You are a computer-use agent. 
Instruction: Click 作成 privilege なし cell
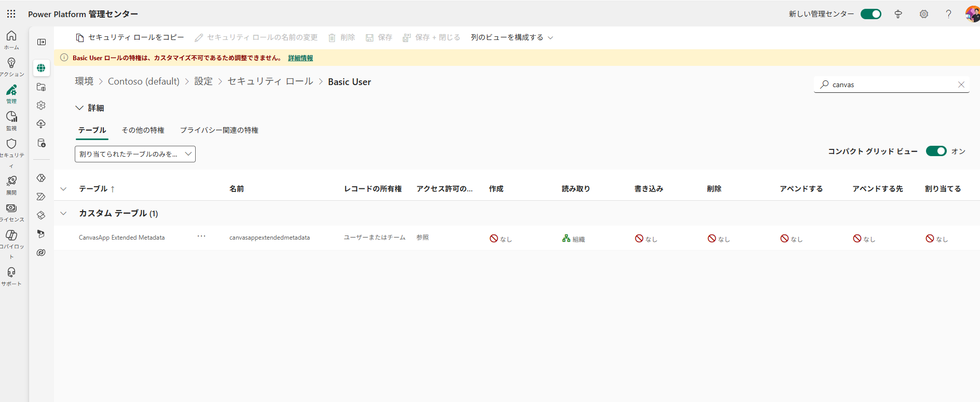point(500,239)
